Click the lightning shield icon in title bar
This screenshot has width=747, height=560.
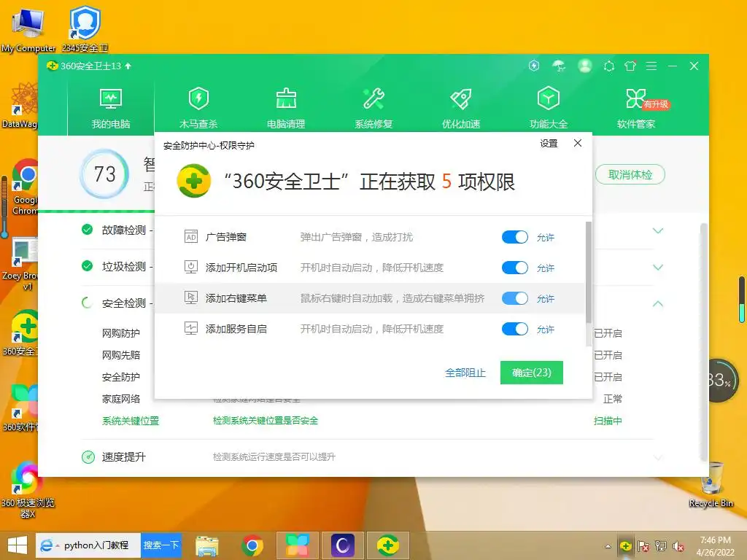pyautogui.click(x=534, y=66)
